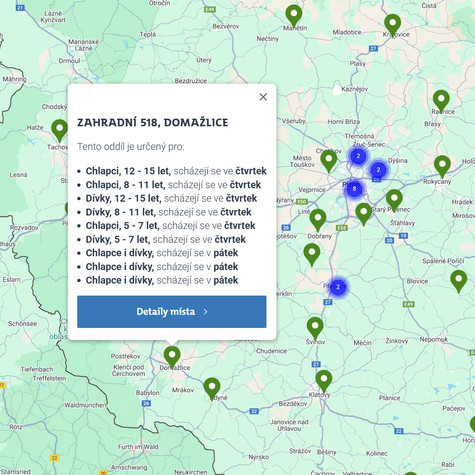Select the green pin at Starý Plzenec
Screen dimensions: 475x475
394,200
